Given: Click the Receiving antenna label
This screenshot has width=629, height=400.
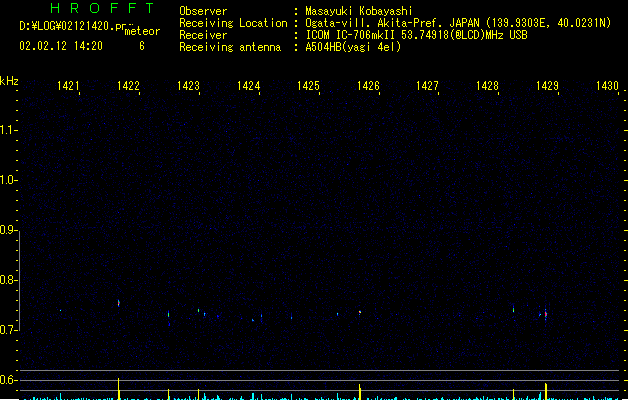Looking at the screenshot, I should click(x=230, y=47).
